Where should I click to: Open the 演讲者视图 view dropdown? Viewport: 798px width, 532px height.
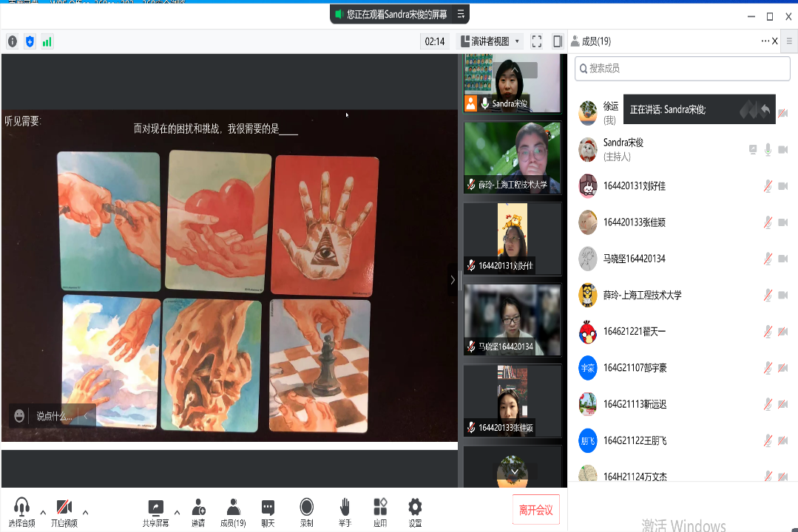click(490, 41)
